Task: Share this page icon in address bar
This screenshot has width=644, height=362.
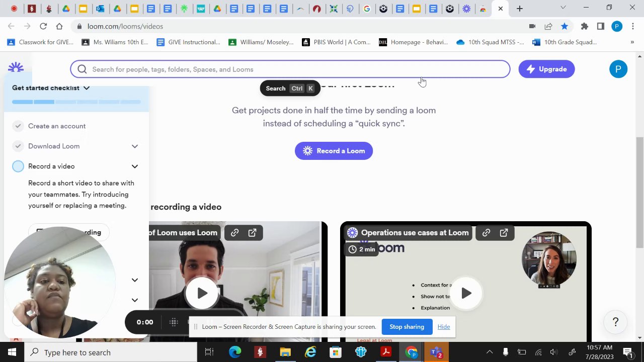Action: pyautogui.click(x=548, y=26)
